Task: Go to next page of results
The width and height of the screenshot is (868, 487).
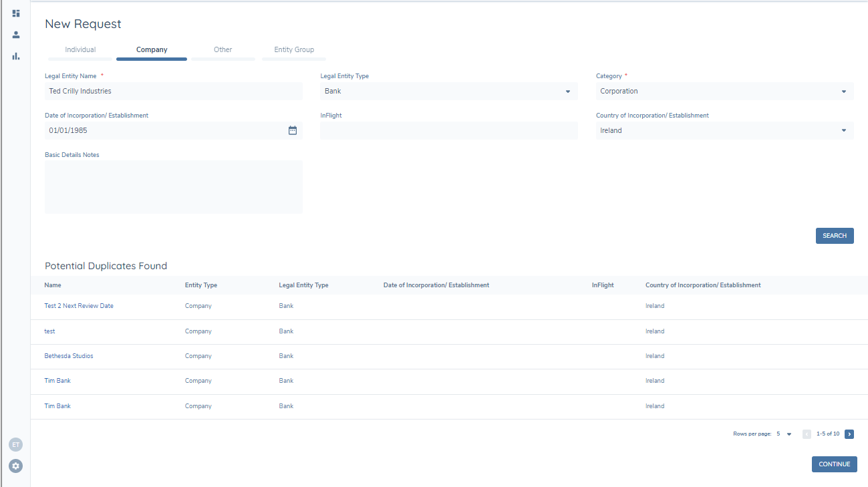Action: click(849, 434)
